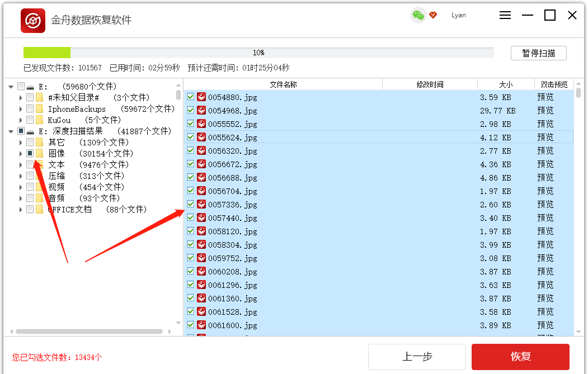Click the file icon of 0056320.jpg
Viewport: 588px width, 374px height.
coord(202,150)
